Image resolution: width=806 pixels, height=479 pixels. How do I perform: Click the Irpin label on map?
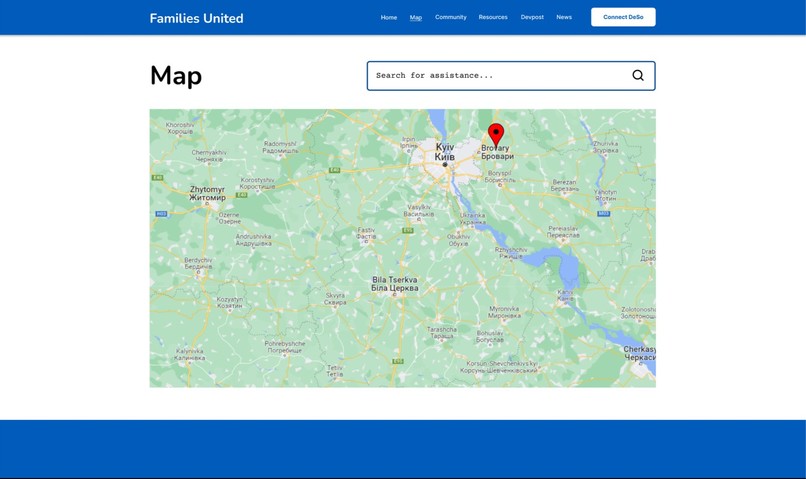pos(409,142)
